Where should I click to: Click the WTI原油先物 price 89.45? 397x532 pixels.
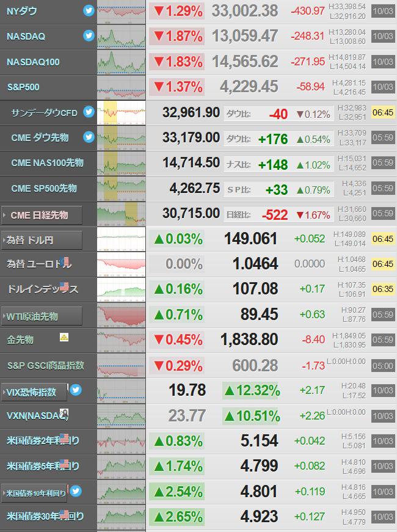pos(259,315)
